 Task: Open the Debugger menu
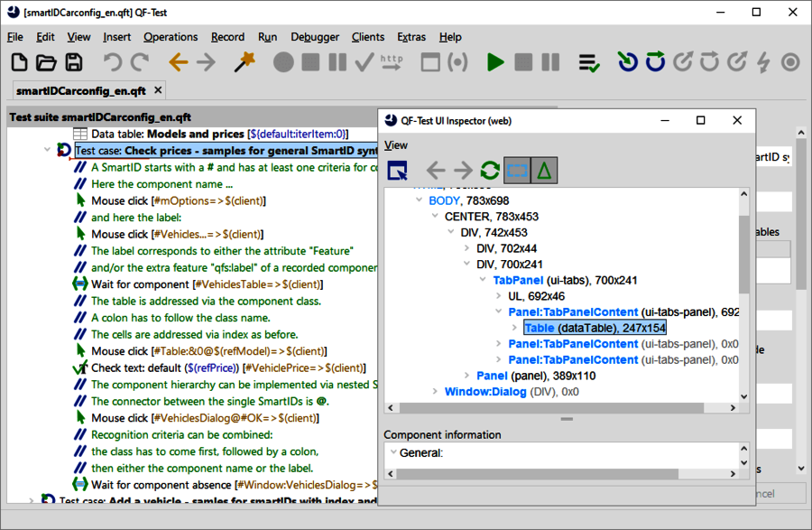click(315, 37)
